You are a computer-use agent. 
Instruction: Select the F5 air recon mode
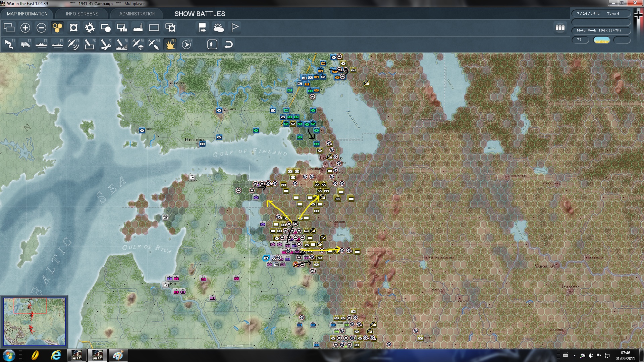tap(73, 44)
